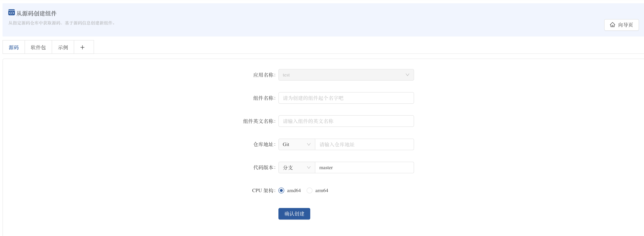Switch to the 软件包 tab
Viewport: 644px width, 236px height.
[38, 47]
